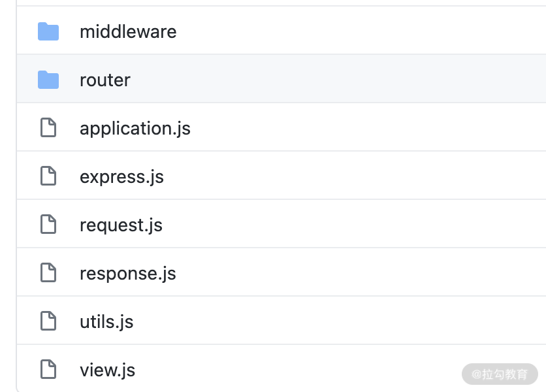
Task: Click the file icon beside response.js
Action: [48, 272]
